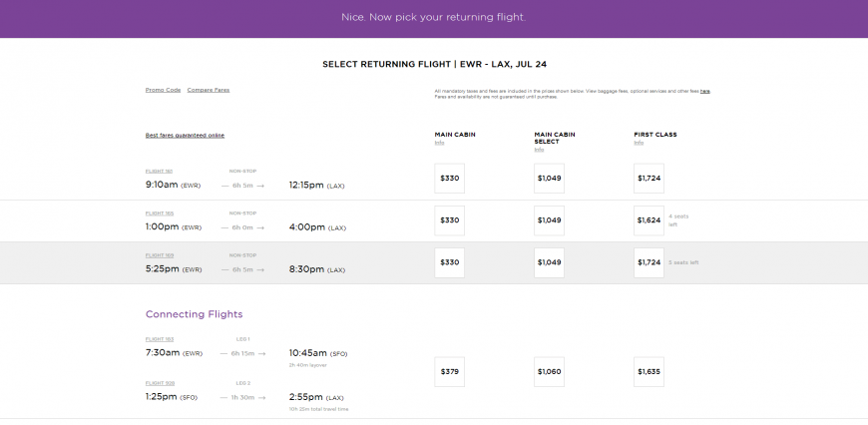Select $1,624 First Class for 1:00pm flight
The image size is (868, 425).
pos(649,220)
